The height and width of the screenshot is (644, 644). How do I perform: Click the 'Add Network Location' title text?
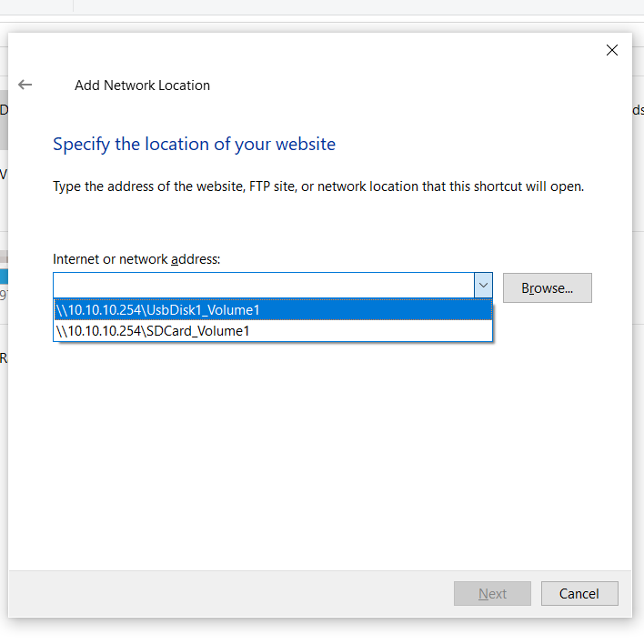click(142, 85)
